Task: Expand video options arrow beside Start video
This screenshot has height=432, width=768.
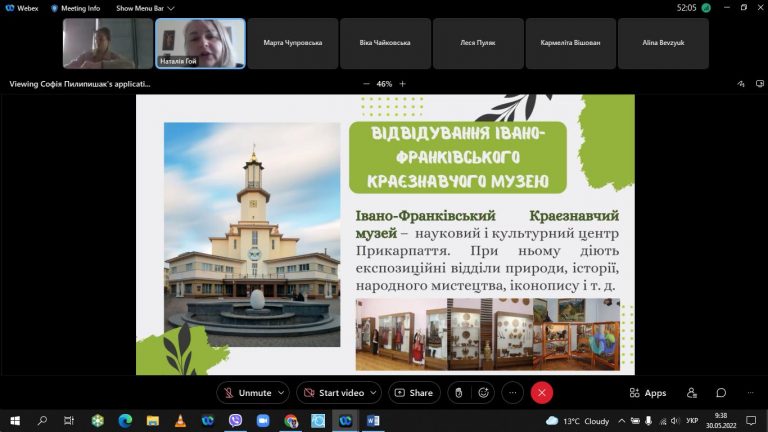Action: tap(374, 393)
